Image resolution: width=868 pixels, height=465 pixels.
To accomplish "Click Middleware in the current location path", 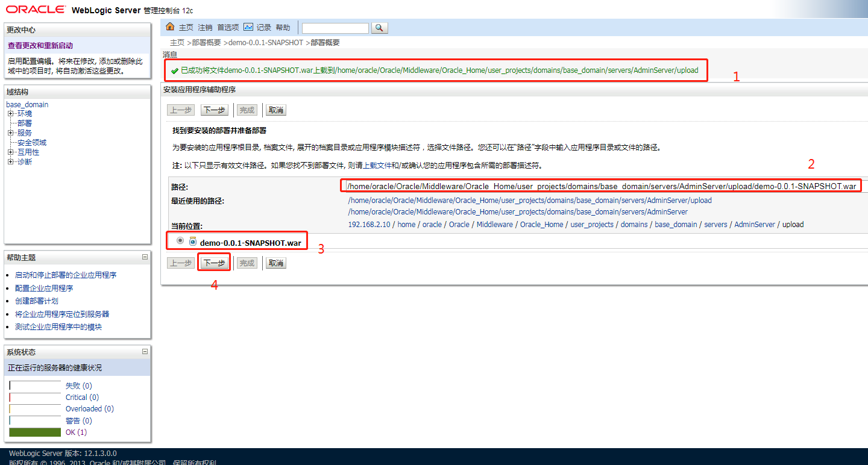I will 494,225.
